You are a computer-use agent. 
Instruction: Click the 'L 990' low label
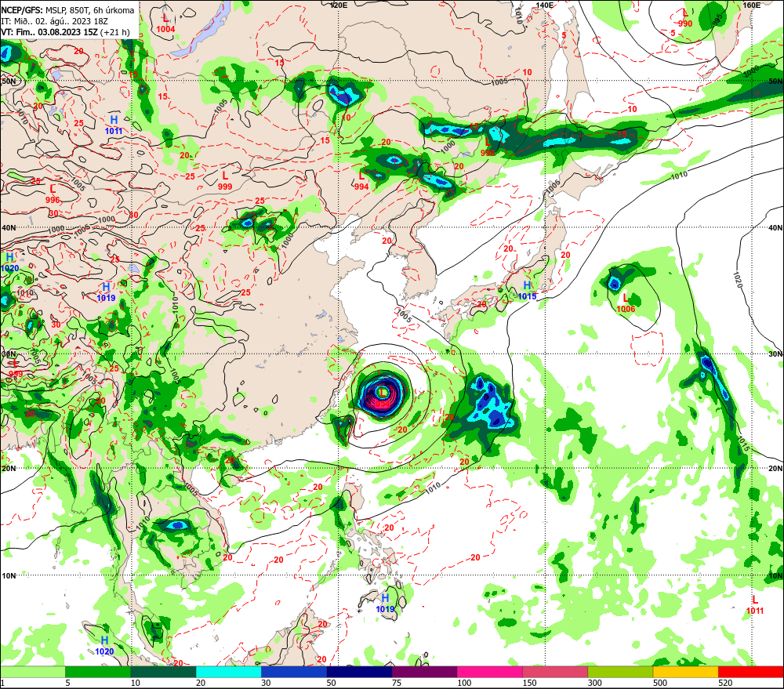(x=685, y=19)
